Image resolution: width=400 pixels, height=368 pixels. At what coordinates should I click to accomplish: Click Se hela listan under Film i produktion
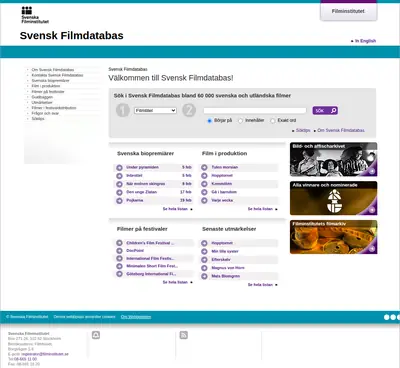[x=260, y=209]
